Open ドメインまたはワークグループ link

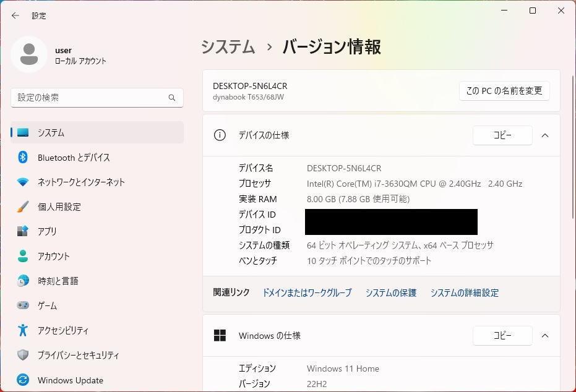pos(307,292)
